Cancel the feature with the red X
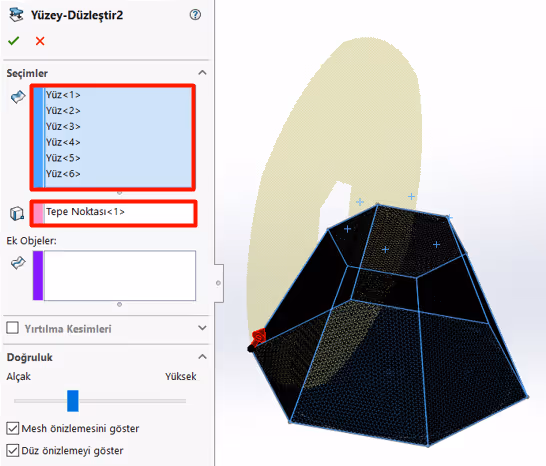The width and height of the screenshot is (546, 466). click(x=40, y=41)
